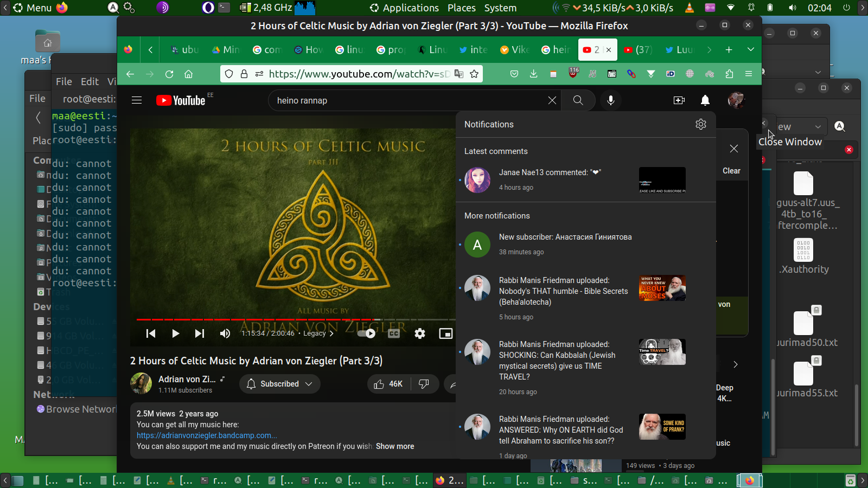
Task: Bookmark this page with the star
Action: click(474, 74)
